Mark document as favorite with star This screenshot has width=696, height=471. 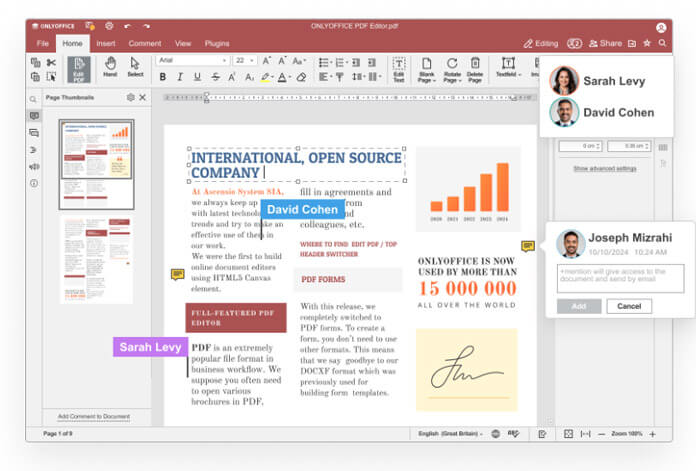coord(647,43)
